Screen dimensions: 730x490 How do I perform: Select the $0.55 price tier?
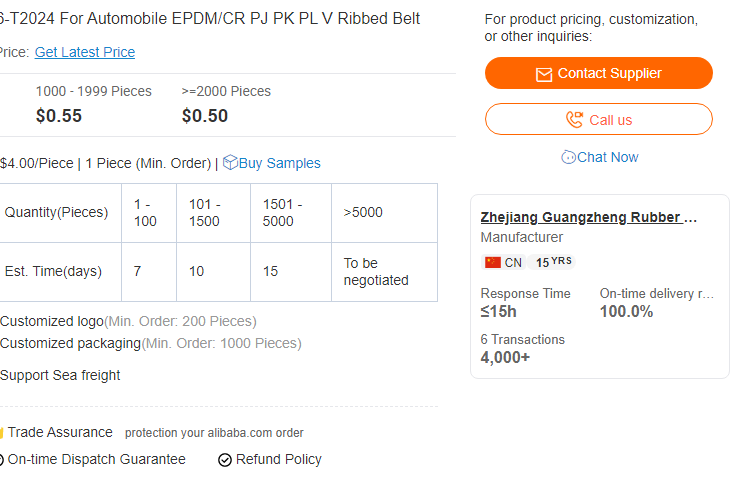(59, 115)
